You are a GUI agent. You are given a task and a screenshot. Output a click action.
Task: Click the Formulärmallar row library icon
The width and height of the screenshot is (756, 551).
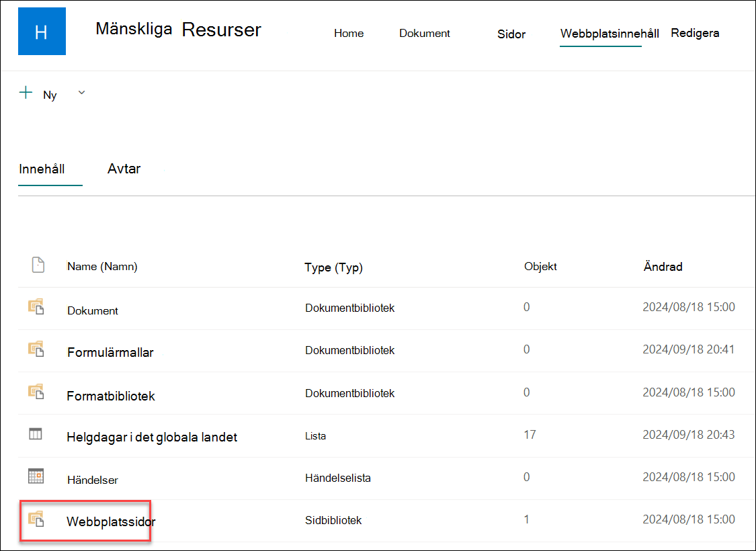point(36,349)
